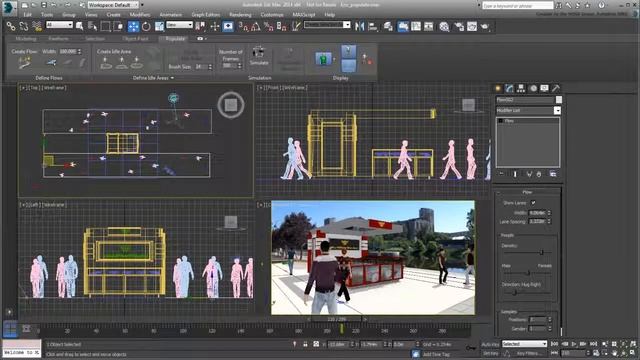This screenshot has width=640, height=360.
Task: Open the Render Setup icon
Action: point(458,27)
